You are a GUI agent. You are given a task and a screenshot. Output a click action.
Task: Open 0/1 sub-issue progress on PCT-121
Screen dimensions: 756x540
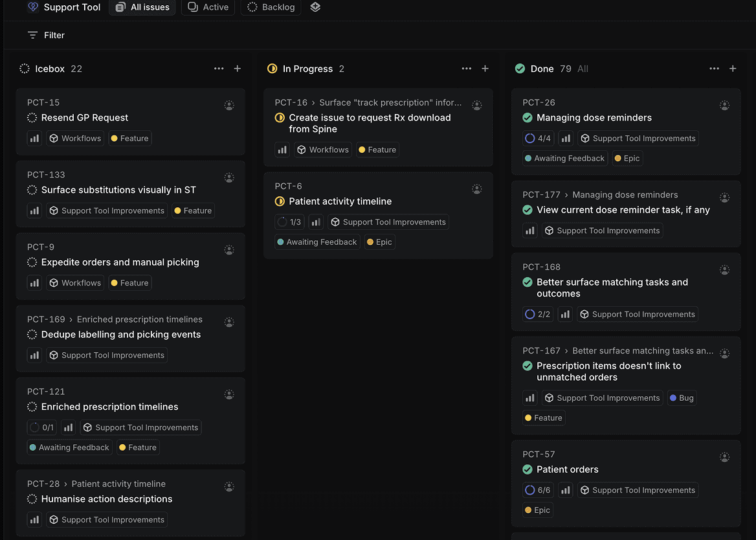pyautogui.click(x=41, y=427)
